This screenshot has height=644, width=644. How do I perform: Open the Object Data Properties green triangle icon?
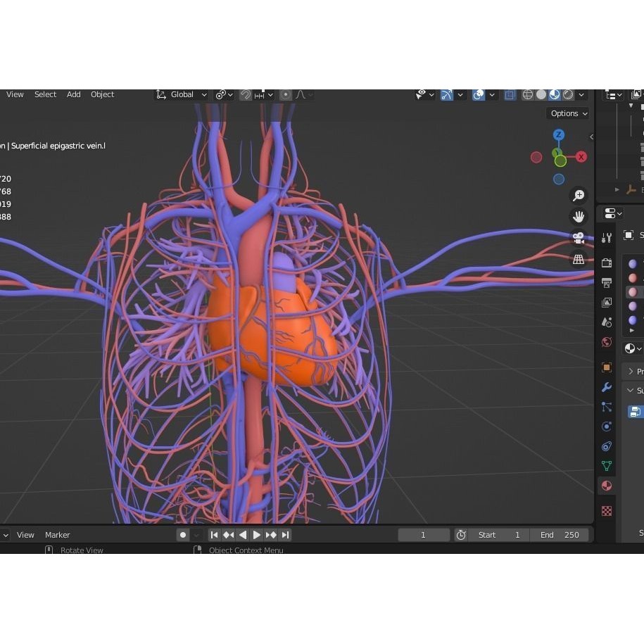click(x=606, y=466)
